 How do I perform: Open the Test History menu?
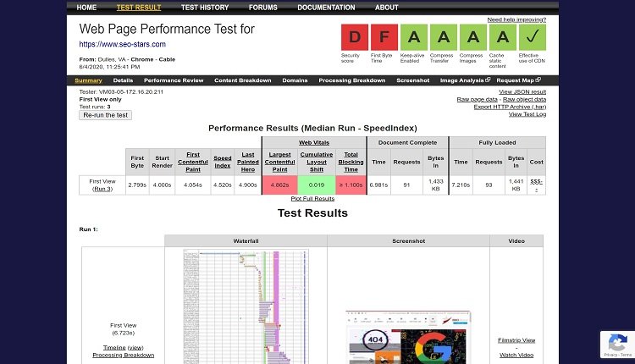pyautogui.click(x=204, y=8)
